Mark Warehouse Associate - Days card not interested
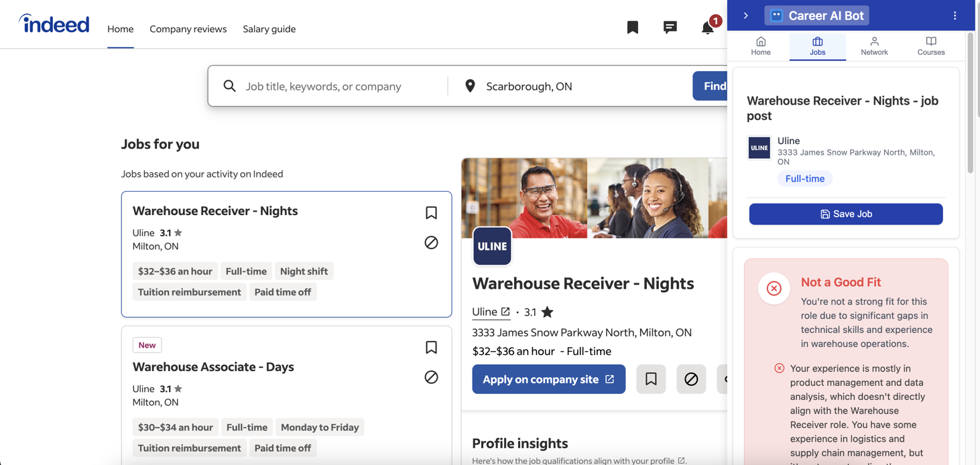 coord(431,377)
